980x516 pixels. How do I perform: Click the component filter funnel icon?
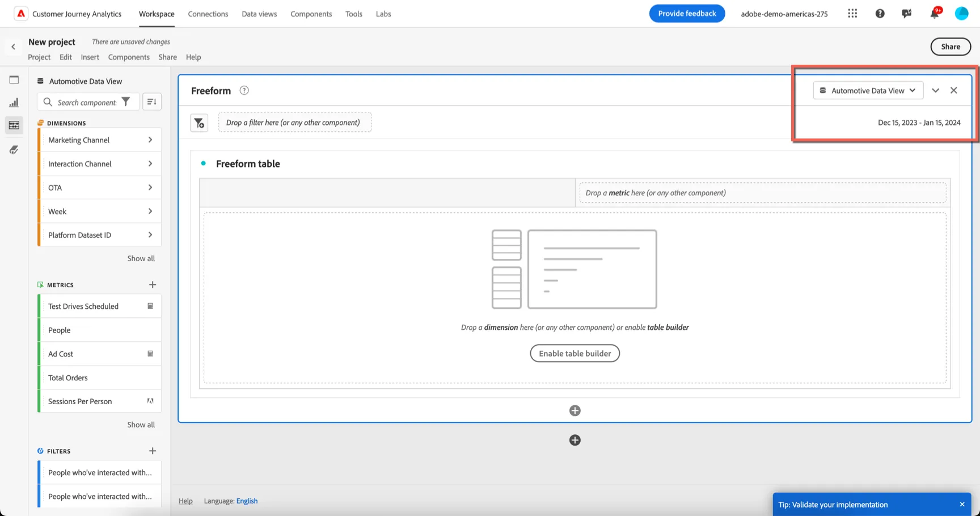click(126, 102)
